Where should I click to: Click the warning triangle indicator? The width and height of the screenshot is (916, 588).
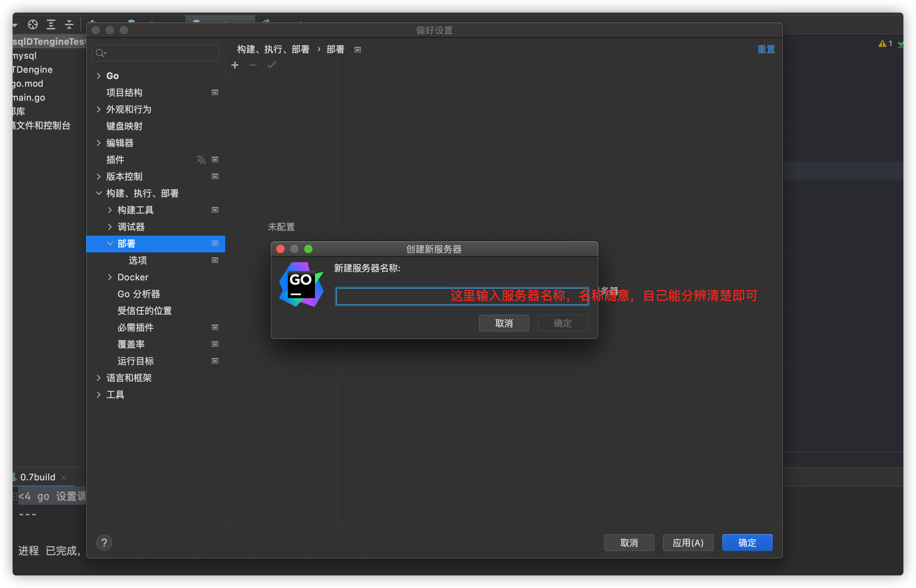pyautogui.click(x=882, y=44)
